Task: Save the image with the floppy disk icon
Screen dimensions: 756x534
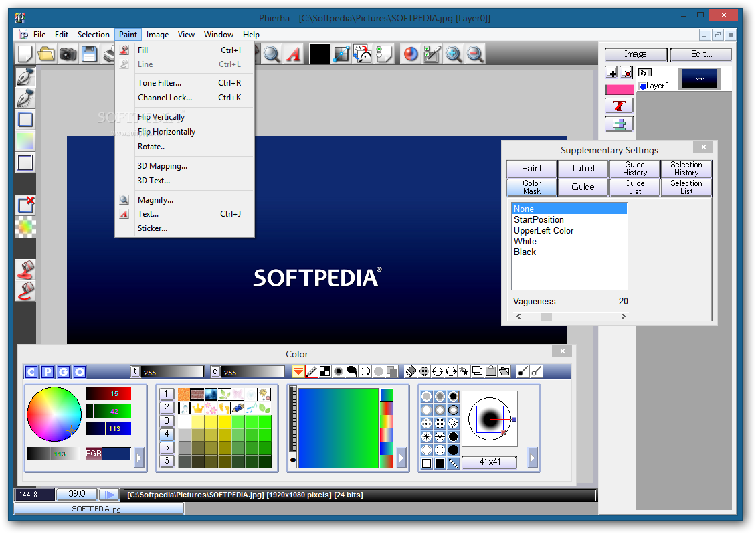Action: [x=89, y=54]
